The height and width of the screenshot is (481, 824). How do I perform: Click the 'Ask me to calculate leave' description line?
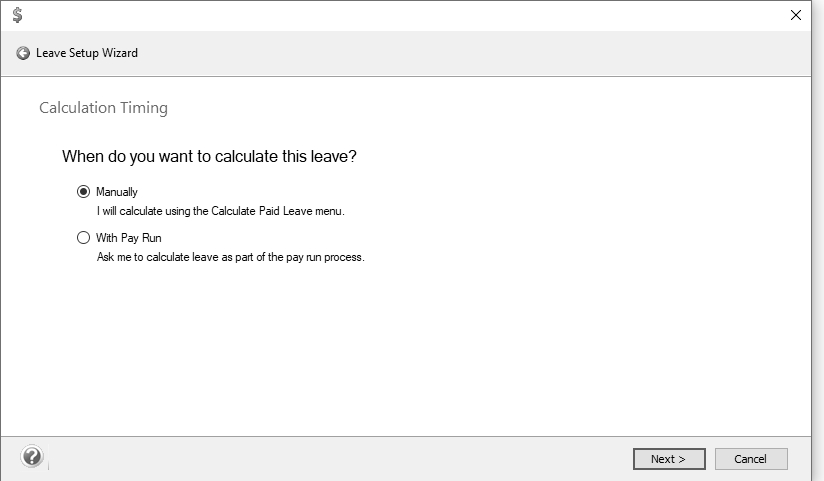click(231, 258)
